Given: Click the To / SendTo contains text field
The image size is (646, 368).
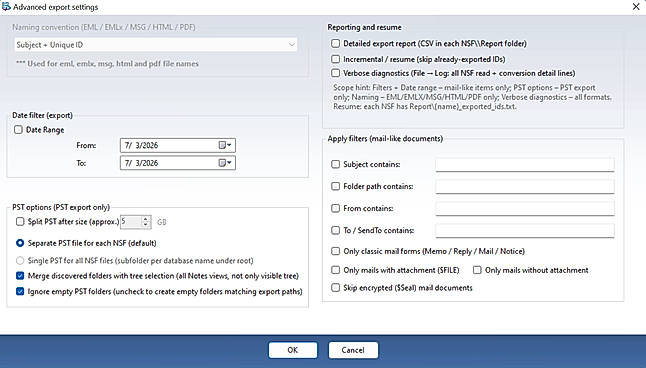Looking at the screenshot, I should (525, 230).
